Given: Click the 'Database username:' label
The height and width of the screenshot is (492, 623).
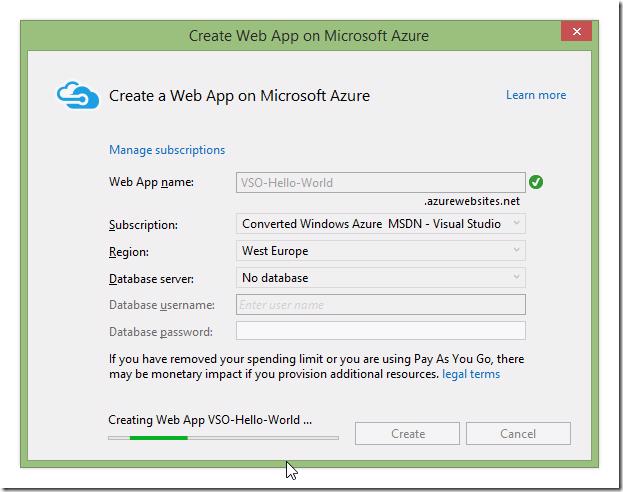Looking at the screenshot, I should tap(162, 305).
